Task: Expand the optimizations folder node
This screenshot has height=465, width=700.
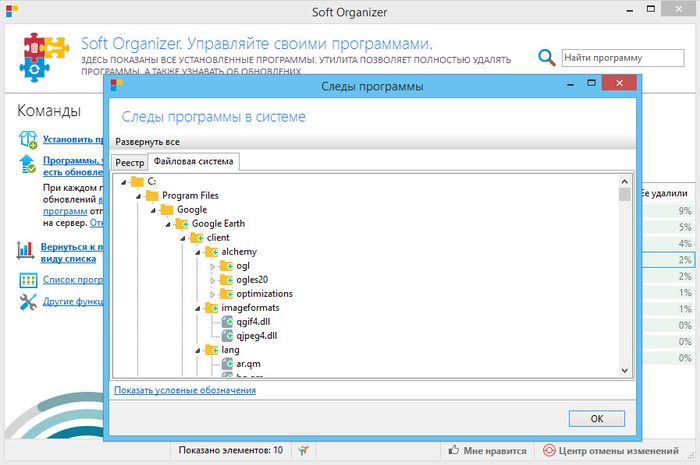Action: [x=212, y=294]
